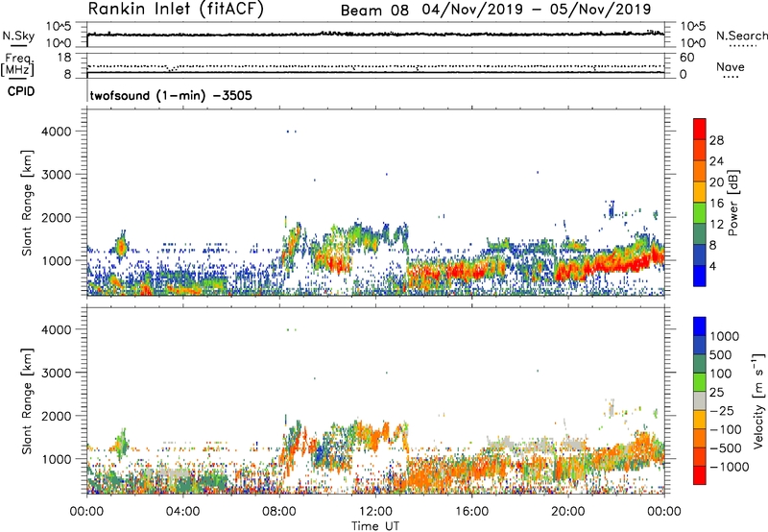The image size is (768, 532).
Task: Click the '-500' tick label on the Velocity scale
Action: point(726,447)
